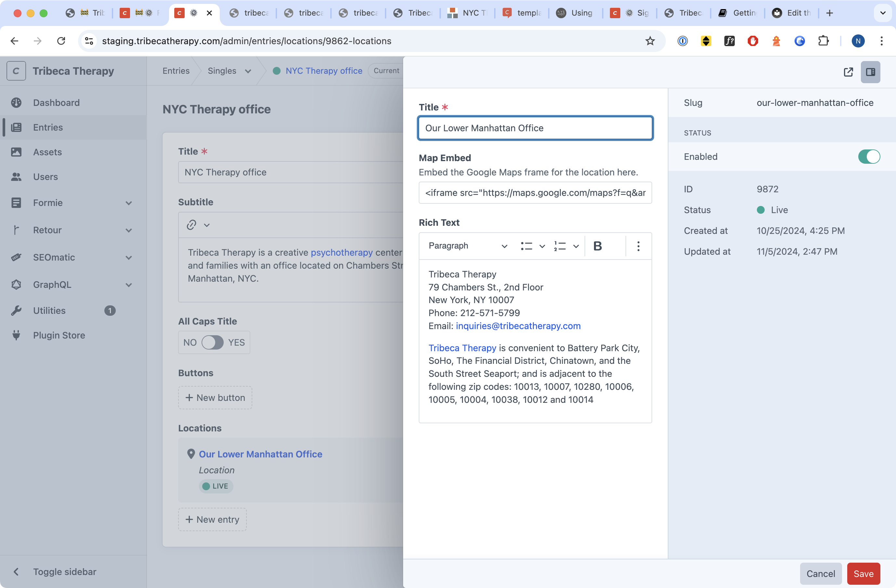896x588 pixels.
Task: Click the 1Password extension icon
Action: coord(682,41)
